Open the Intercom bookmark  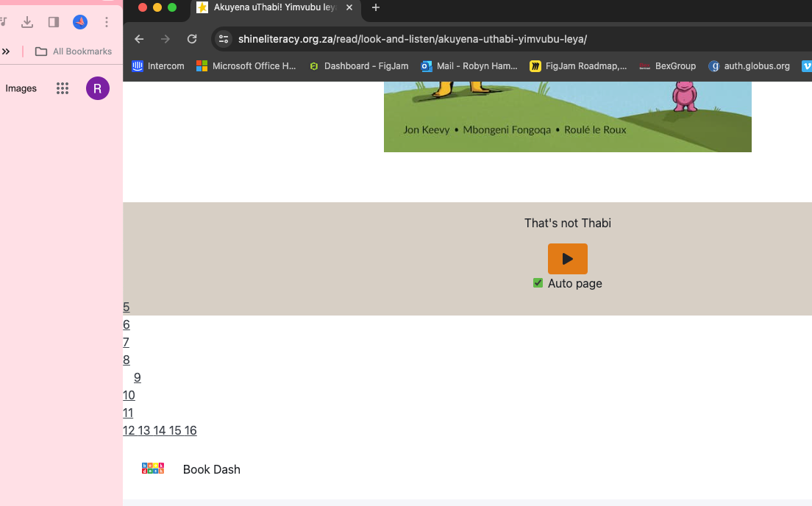pyautogui.click(x=158, y=66)
